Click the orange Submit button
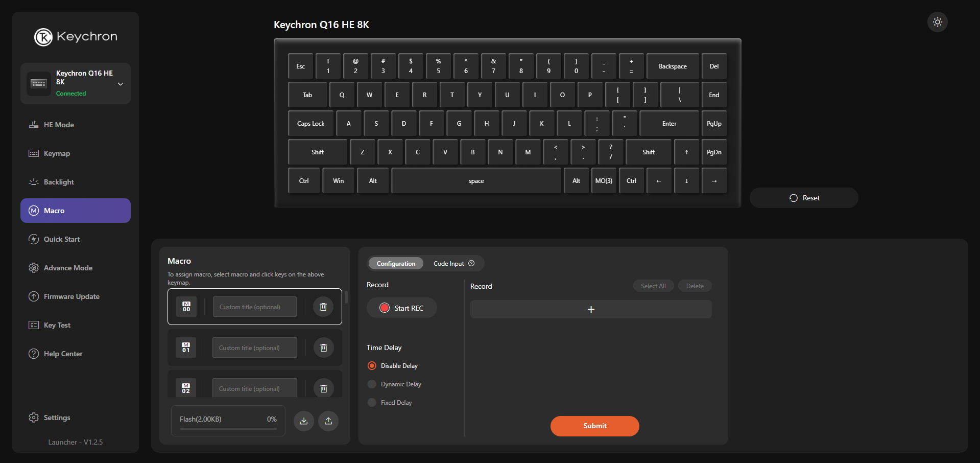The height and width of the screenshot is (463, 980). (x=595, y=426)
